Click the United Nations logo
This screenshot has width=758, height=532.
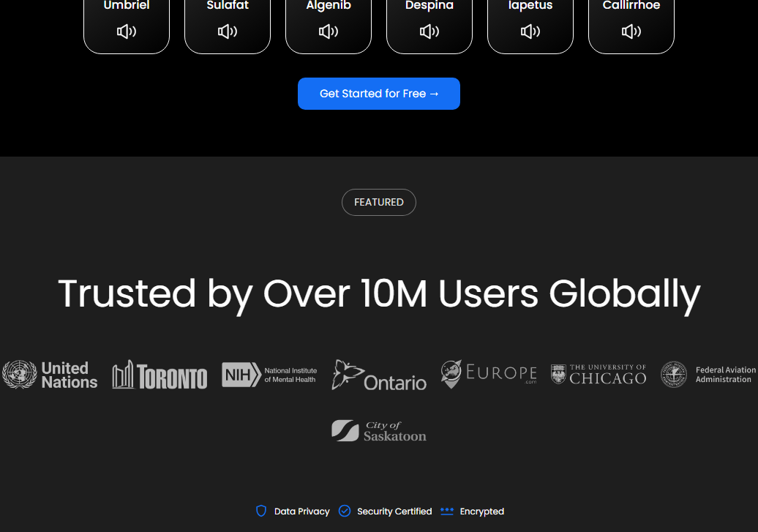(x=50, y=375)
